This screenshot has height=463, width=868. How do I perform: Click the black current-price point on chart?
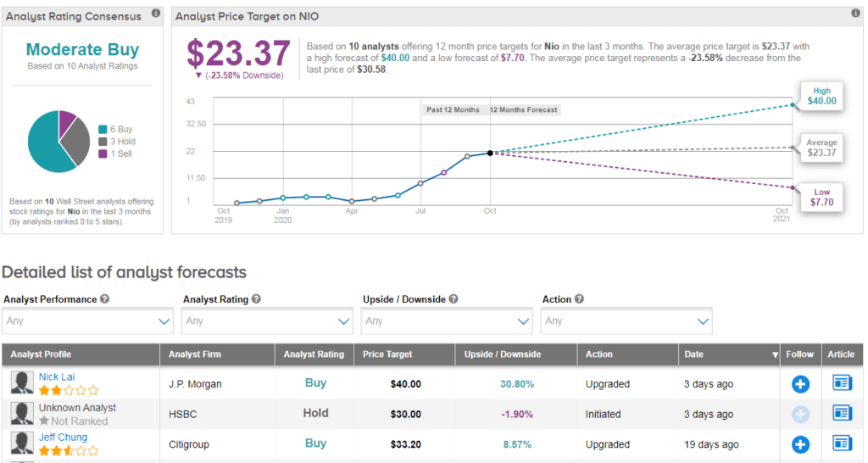[x=490, y=153]
